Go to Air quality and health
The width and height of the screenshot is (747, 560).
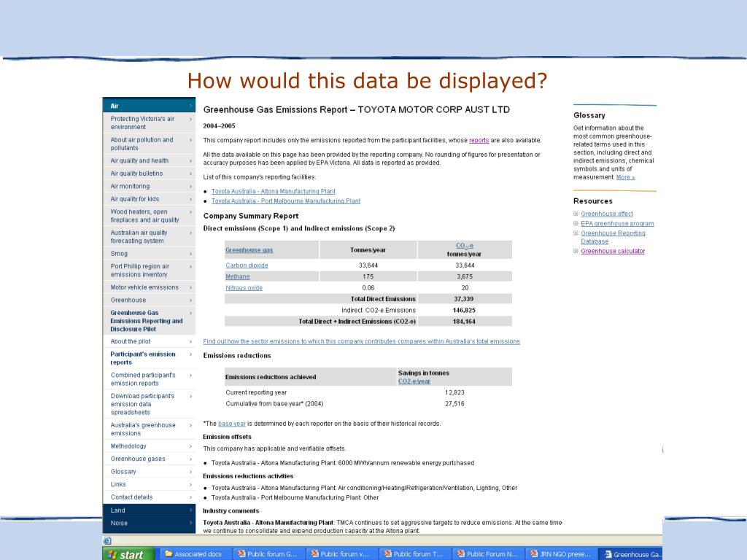click(149, 161)
